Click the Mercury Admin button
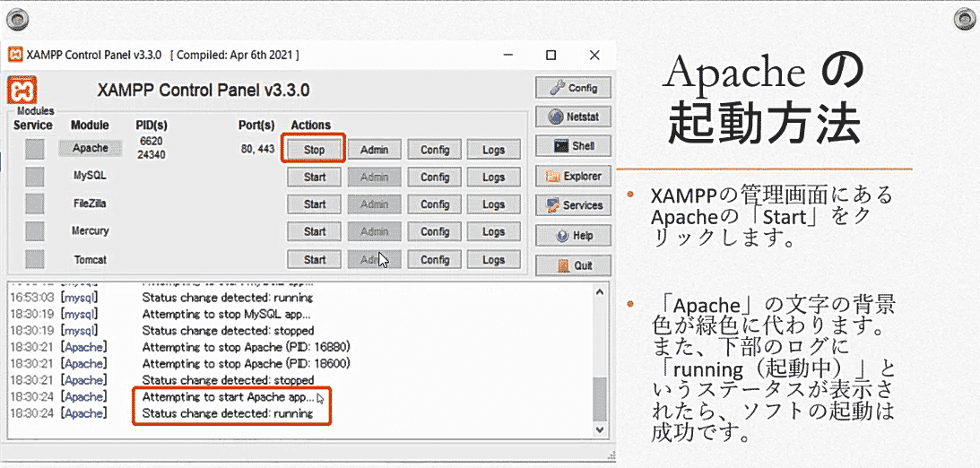 pos(375,232)
